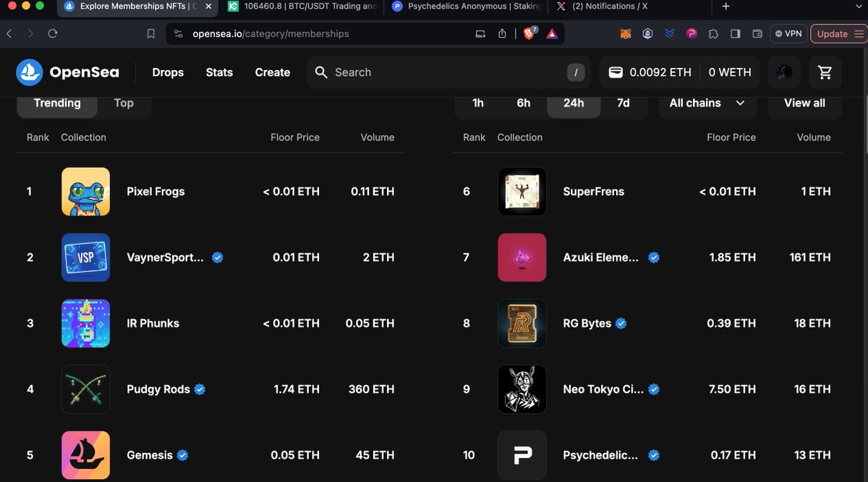Screen dimensions: 868x482
Task: Click the verified badge next to Pudgy Rods
Action: coord(200,389)
